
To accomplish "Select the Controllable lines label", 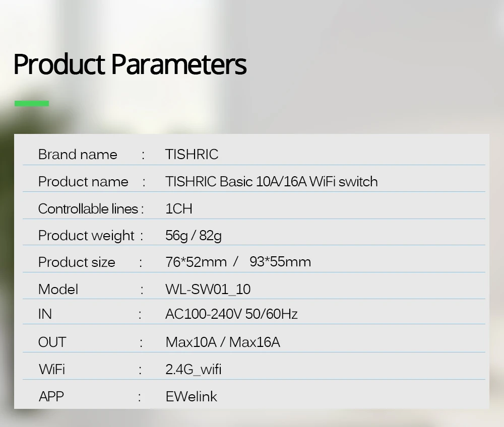I will click(88, 208).
